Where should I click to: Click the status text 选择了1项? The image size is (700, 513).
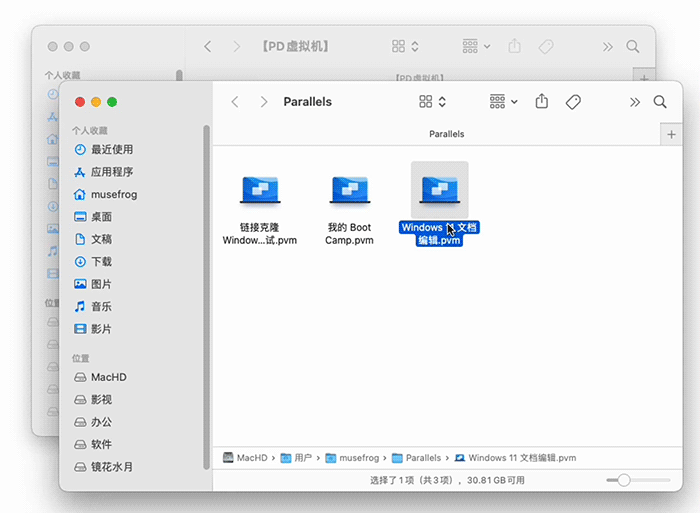point(447,480)
